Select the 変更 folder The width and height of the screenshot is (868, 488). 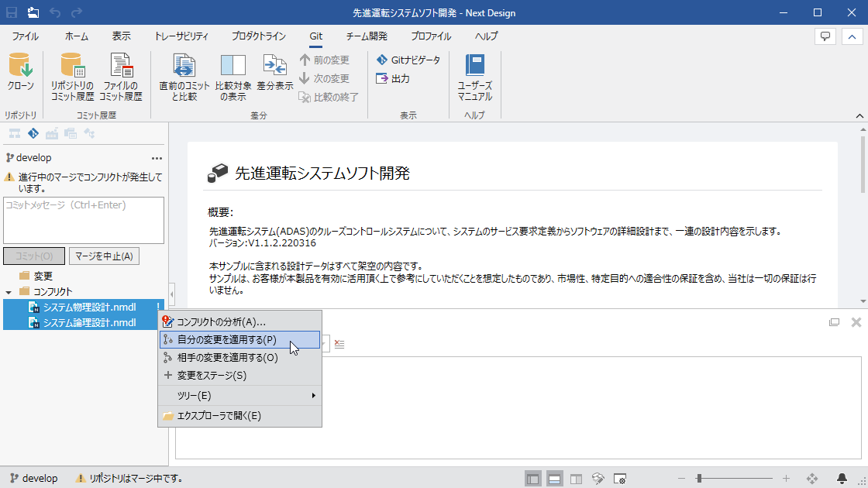(36, 276)
